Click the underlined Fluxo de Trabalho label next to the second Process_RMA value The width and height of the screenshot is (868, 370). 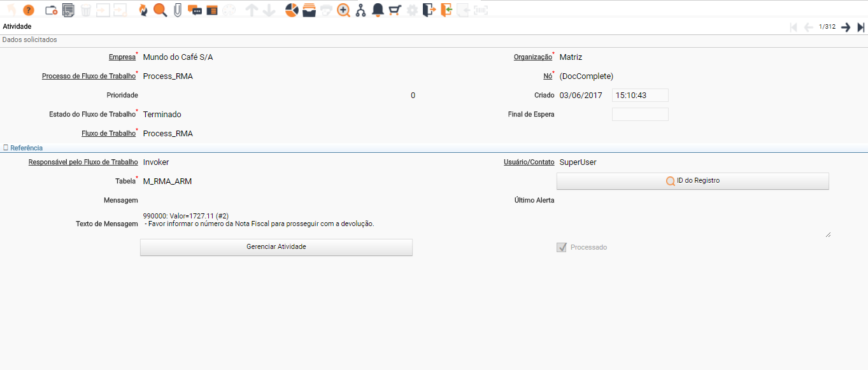(x=108, y=134)
